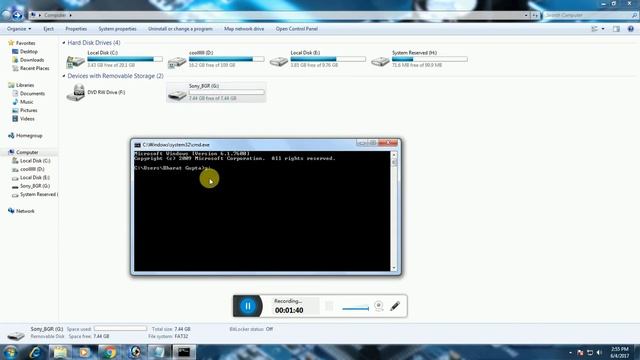Select the DVD RW Drive (F:) icon
The image size is (640, 360).
pyautogui.click(x=76, y=93)
